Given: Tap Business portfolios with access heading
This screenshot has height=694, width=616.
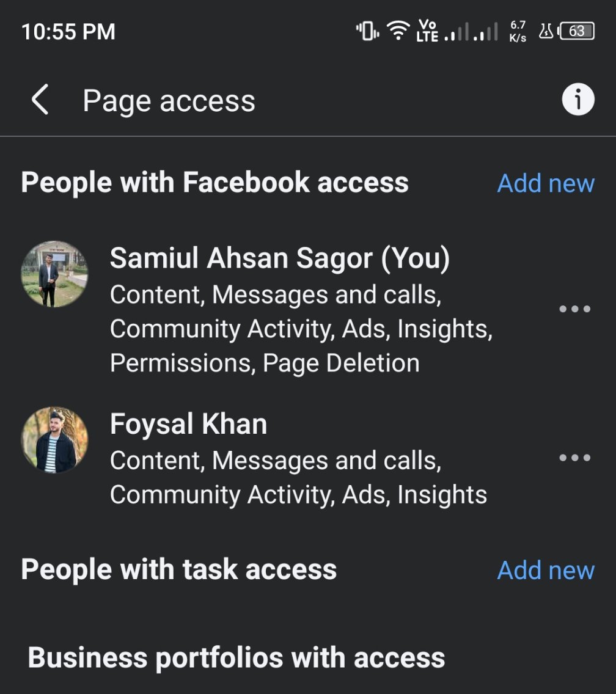Looking at the screenshot, I should 236,658.
